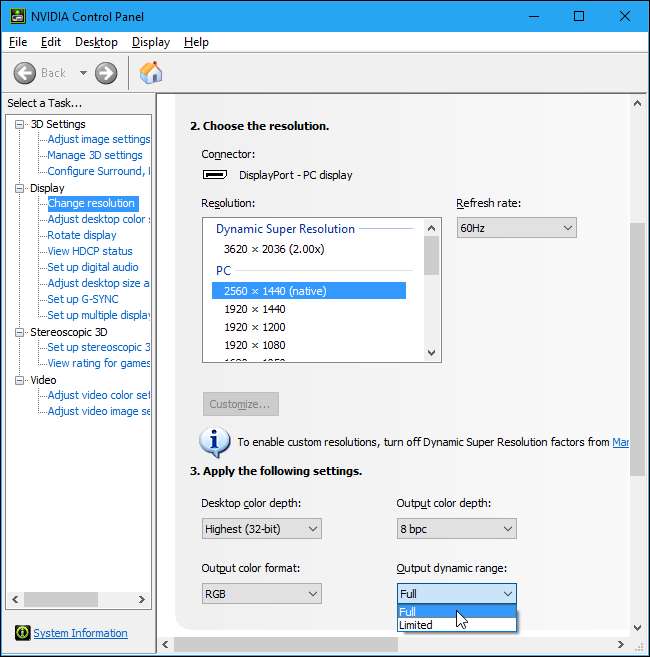Open the Back history dropdown arrow
This screenshot has height=657, width=650.
coord(83,73)
